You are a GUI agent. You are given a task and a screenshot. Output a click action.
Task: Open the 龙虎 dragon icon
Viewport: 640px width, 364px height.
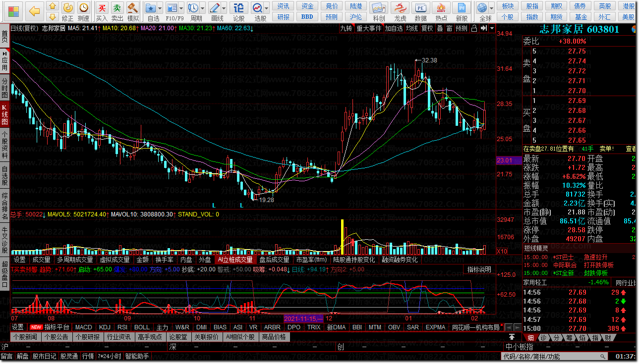point(400,8)
